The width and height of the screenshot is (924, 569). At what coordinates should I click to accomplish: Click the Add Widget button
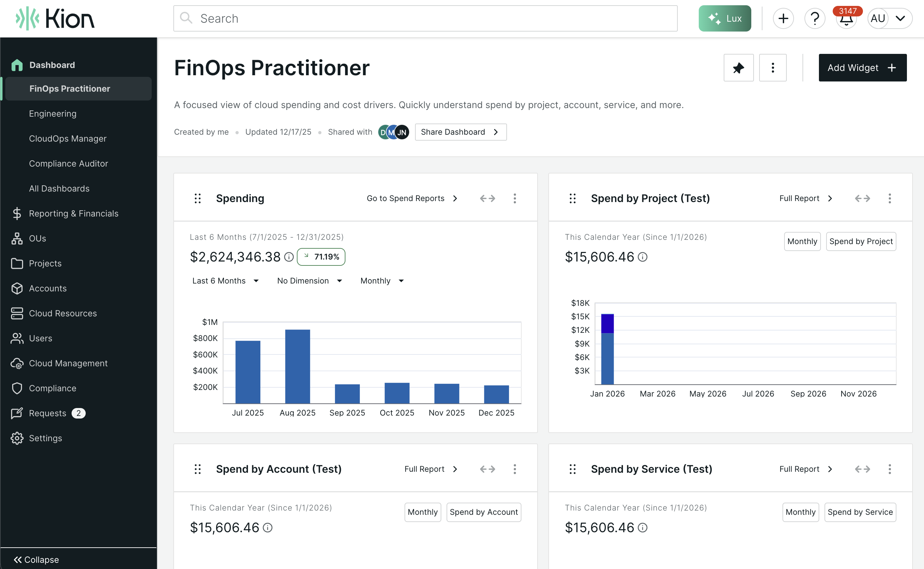(862, 68)
